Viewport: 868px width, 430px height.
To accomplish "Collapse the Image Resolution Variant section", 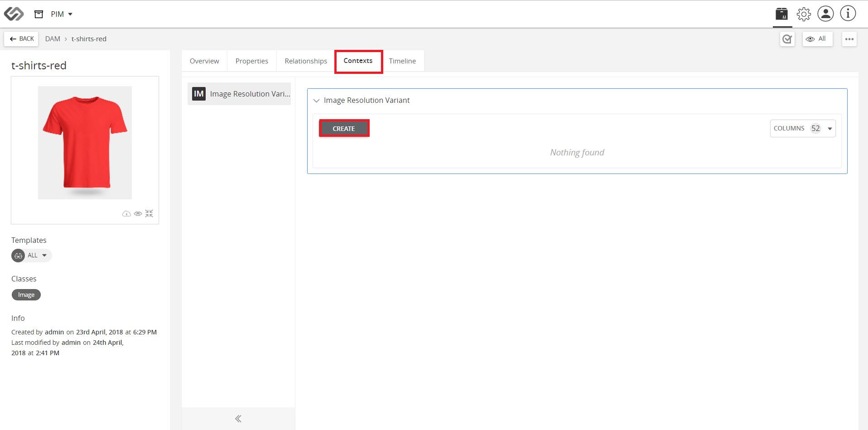I will 316,101.
